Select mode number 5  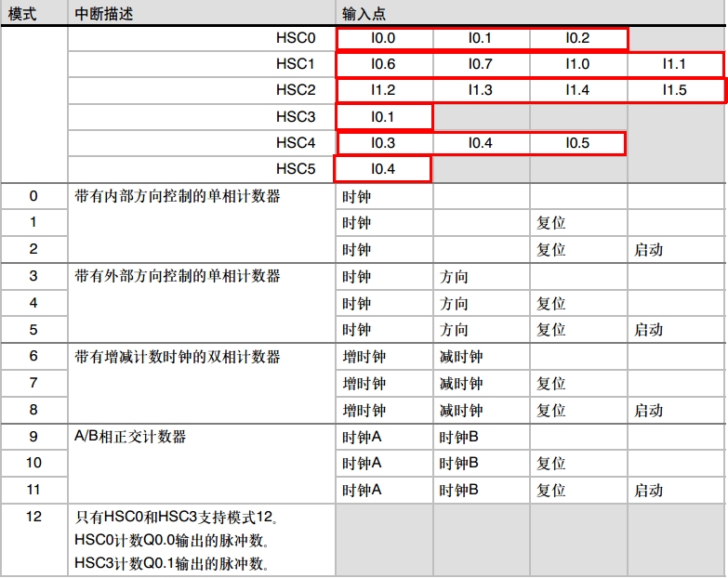[x=33, y=329]
